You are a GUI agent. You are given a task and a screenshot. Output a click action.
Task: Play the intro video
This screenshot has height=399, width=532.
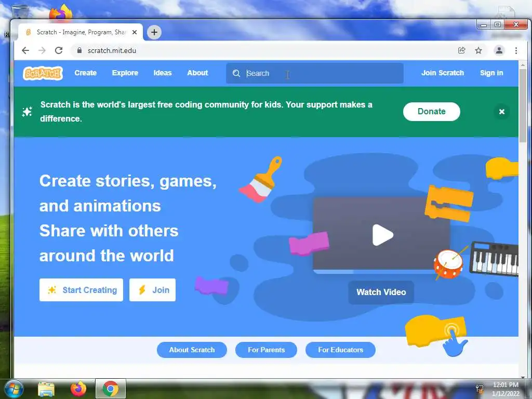point(383,235)
